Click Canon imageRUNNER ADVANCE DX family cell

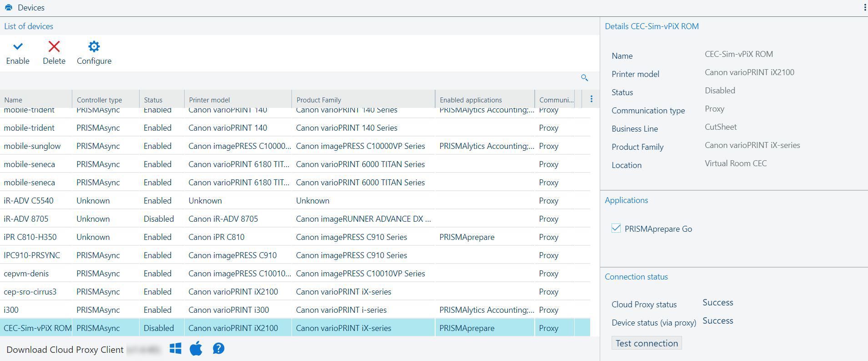(x=363, y=219)
